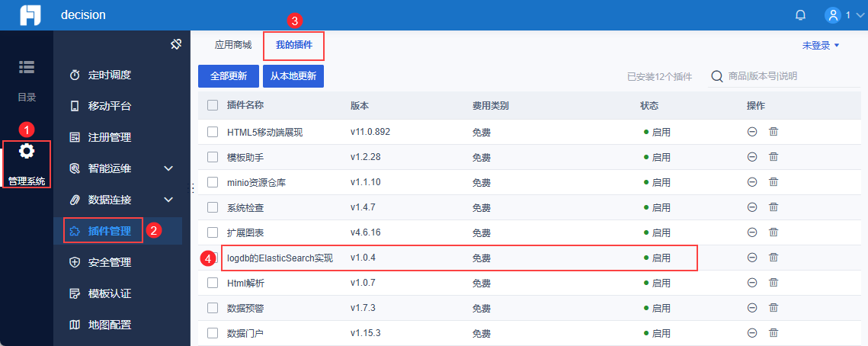Collapse the side panel via dotted handle

tap(193, 188)
